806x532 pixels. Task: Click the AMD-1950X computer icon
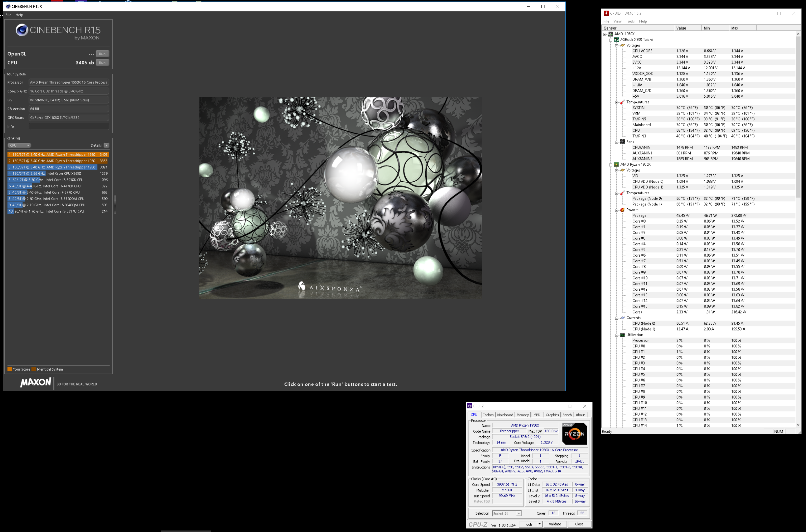pyautogui.click(x=610, y=34)
